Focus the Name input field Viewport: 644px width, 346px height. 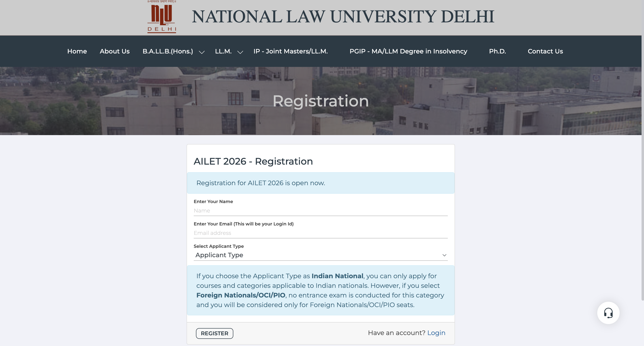(x=320, y=210)
